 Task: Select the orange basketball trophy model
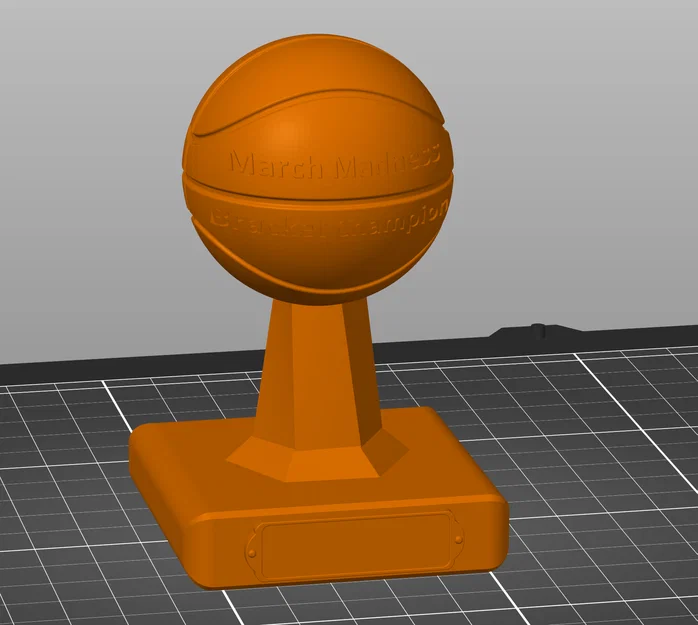[318, 312]
